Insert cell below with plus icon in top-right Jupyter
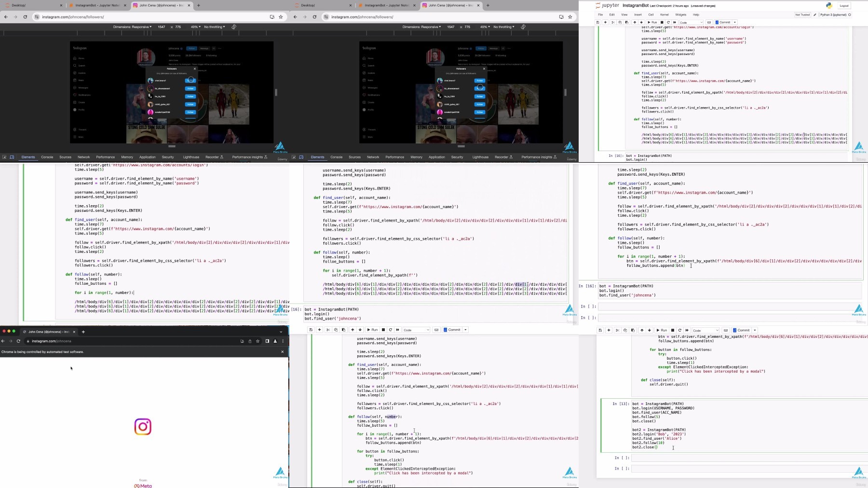 tap(605, 22)
